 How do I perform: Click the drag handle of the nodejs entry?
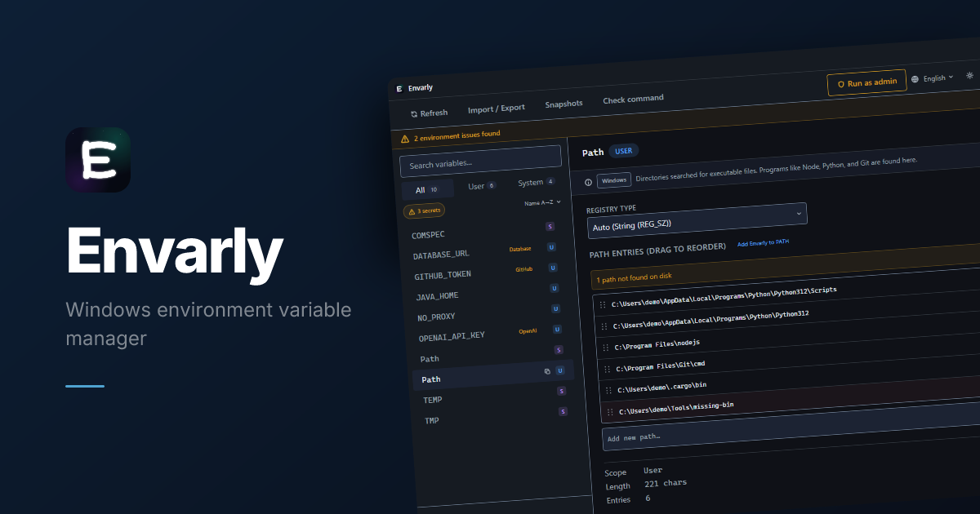[x=607, y=348]
